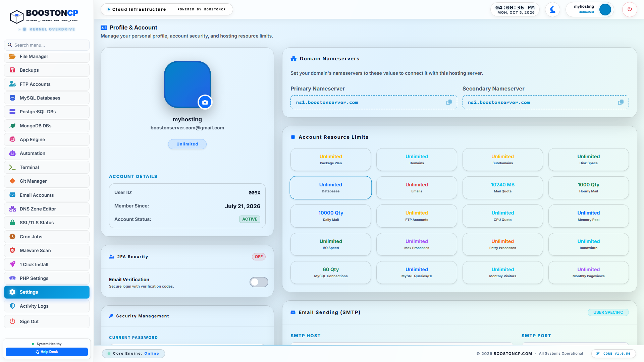Open Git Manager
This screenshot has width=644, height=362.
pos(47,181)
